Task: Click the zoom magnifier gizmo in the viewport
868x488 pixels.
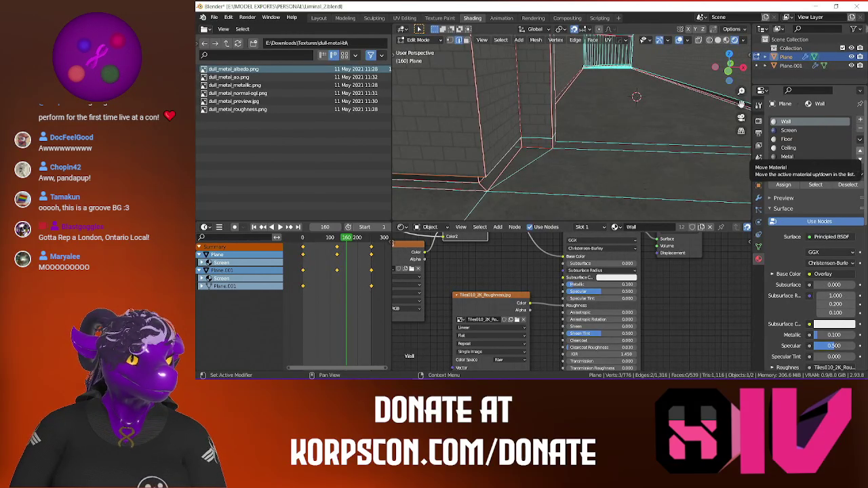Action: (x=741, y=91)
